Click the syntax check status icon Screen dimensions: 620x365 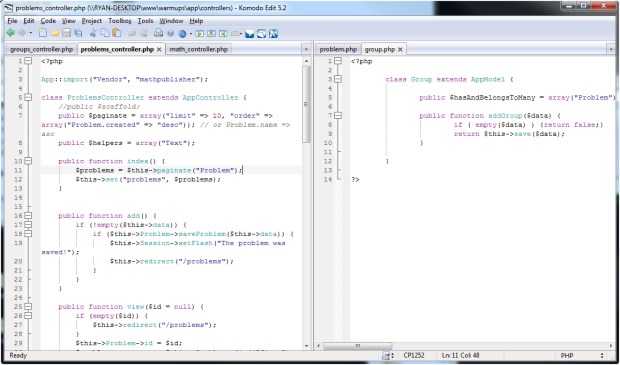(387, 355)
